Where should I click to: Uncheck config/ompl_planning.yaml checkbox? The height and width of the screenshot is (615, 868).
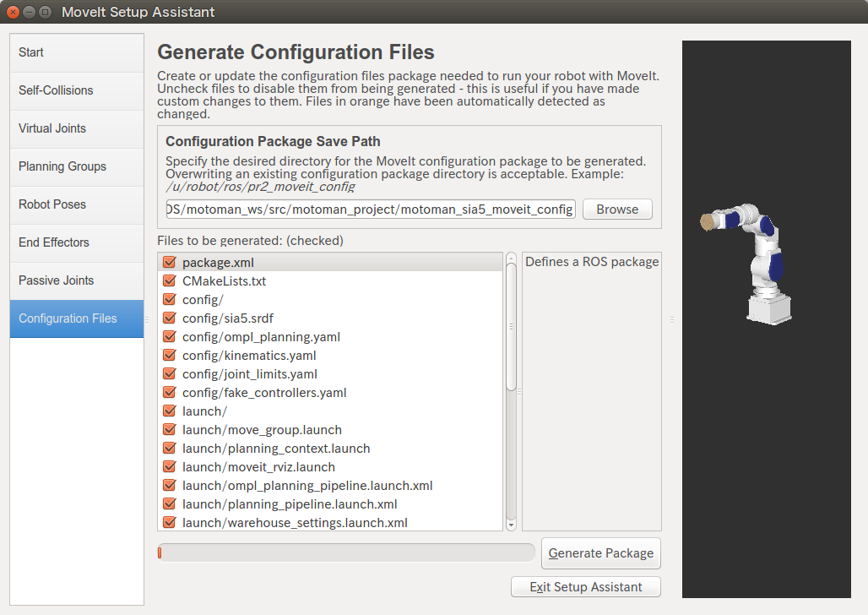[x=170, y=336]
